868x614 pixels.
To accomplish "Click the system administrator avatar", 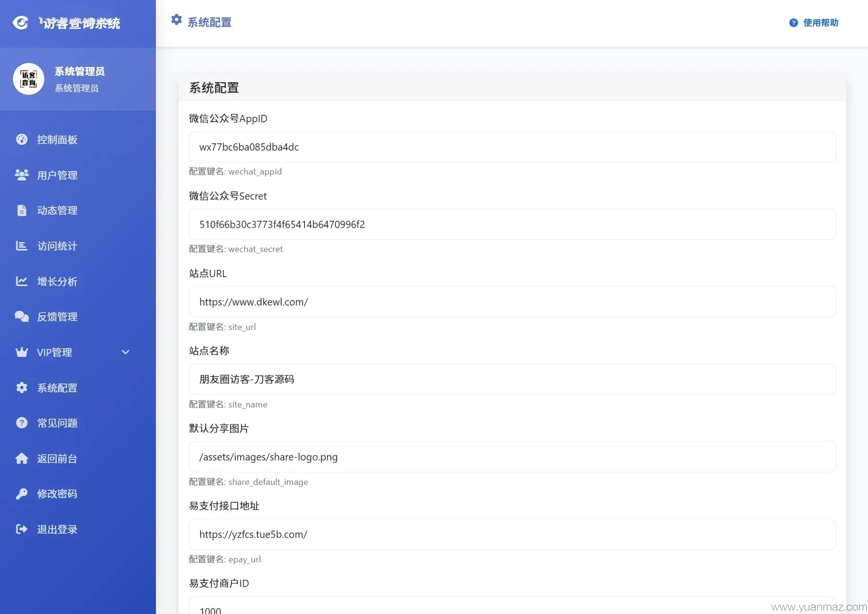I will [x=28, y=79].
